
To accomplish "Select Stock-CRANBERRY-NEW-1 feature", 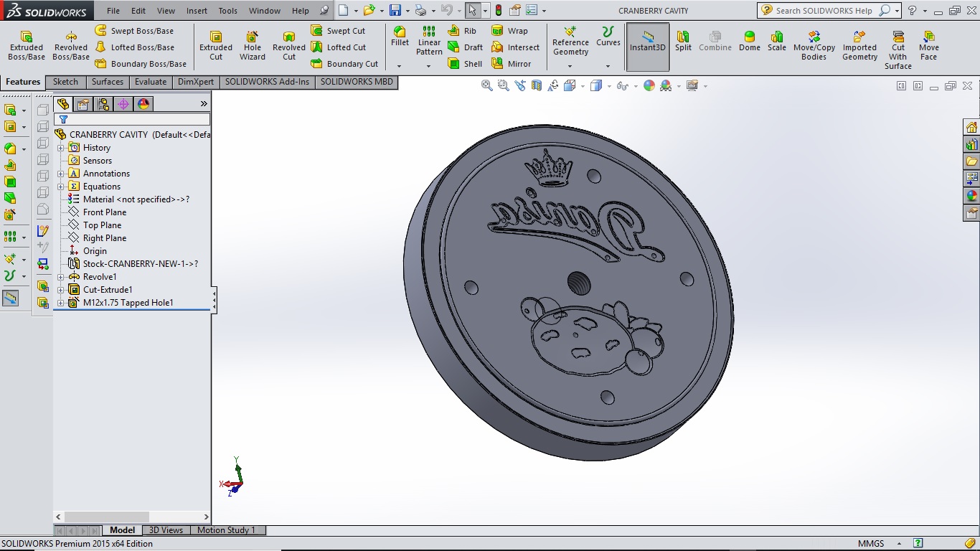I will click(133, 264).
